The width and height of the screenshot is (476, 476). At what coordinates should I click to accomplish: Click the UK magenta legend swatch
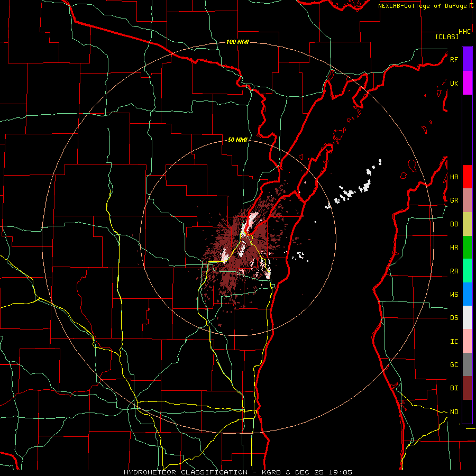(x=467, y=83)
